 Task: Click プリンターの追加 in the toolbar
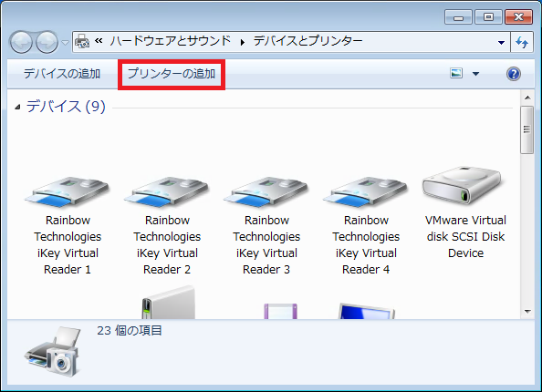pyautogui.click(x=172, y=74)
